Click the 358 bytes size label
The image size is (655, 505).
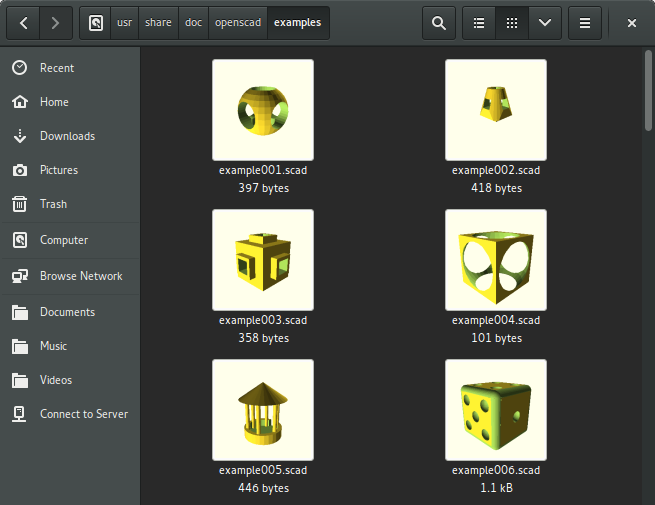[264, 338]
